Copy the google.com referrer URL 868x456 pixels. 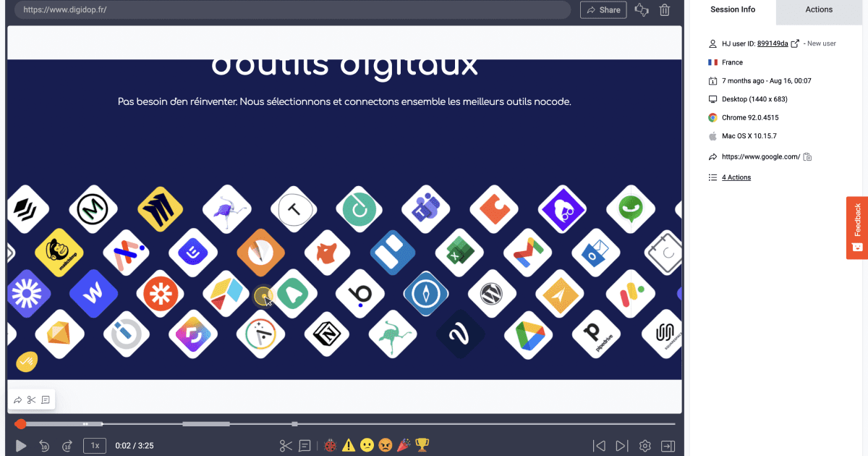click(808, 157)
